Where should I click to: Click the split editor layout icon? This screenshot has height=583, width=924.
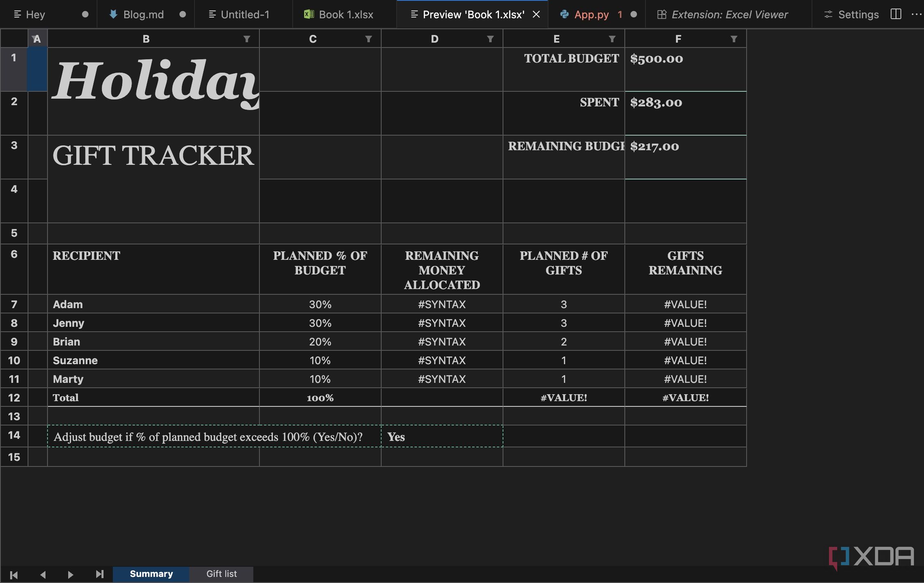(896, 14)
